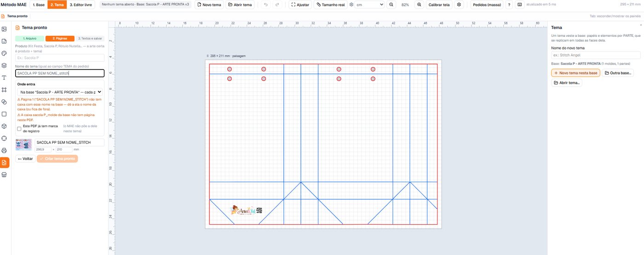
Task: Select the grid/frame tool icon in the sidebar
Action: (4, 89)
